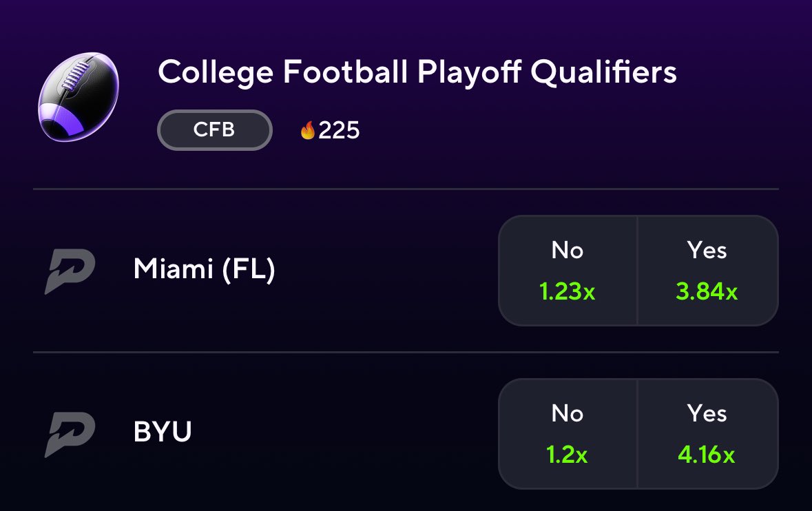The height and width of the screenshot is (511, 812).
Task: Open the Miami (FL) team name
Action: (204, 269)
